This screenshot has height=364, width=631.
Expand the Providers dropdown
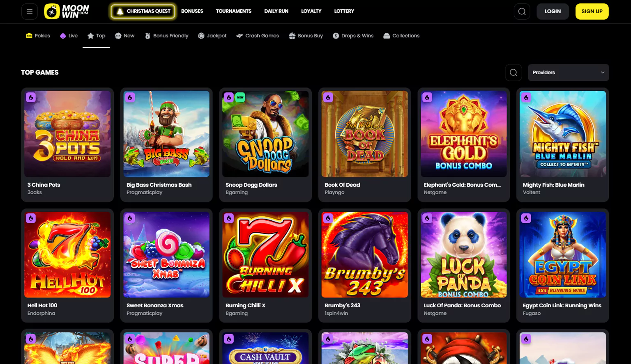(x=568, y=73)
